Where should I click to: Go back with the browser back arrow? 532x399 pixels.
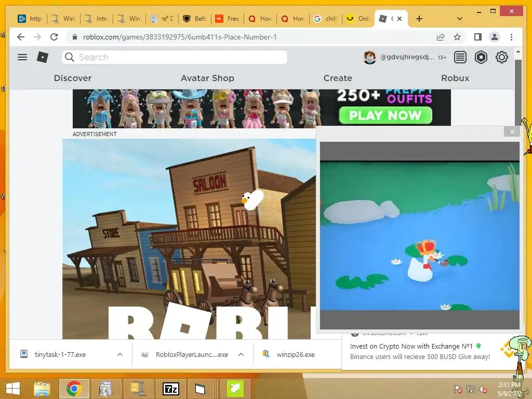[x=21, y=37]
